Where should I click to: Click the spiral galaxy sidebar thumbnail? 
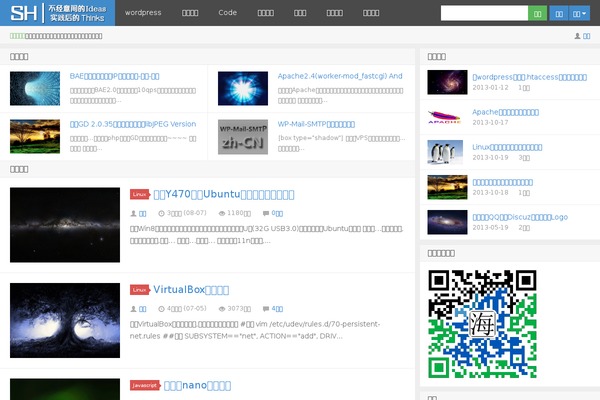coord(447,82)
